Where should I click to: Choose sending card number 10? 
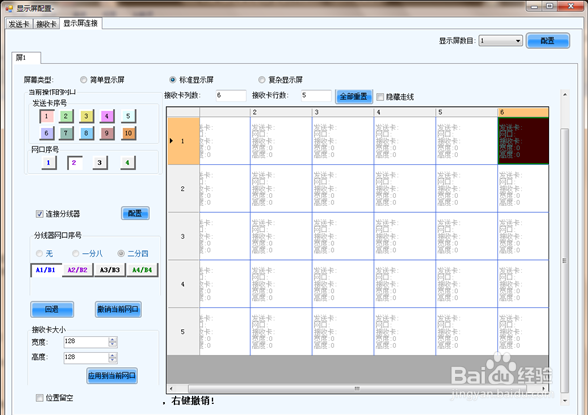[x=128, y=133]
